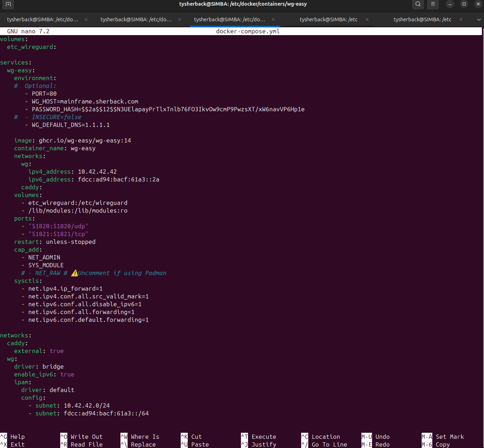484x448 pixels.
Task: Click ipv4_address 10.42.42.42 line
Action: click(x=73, y=172)
